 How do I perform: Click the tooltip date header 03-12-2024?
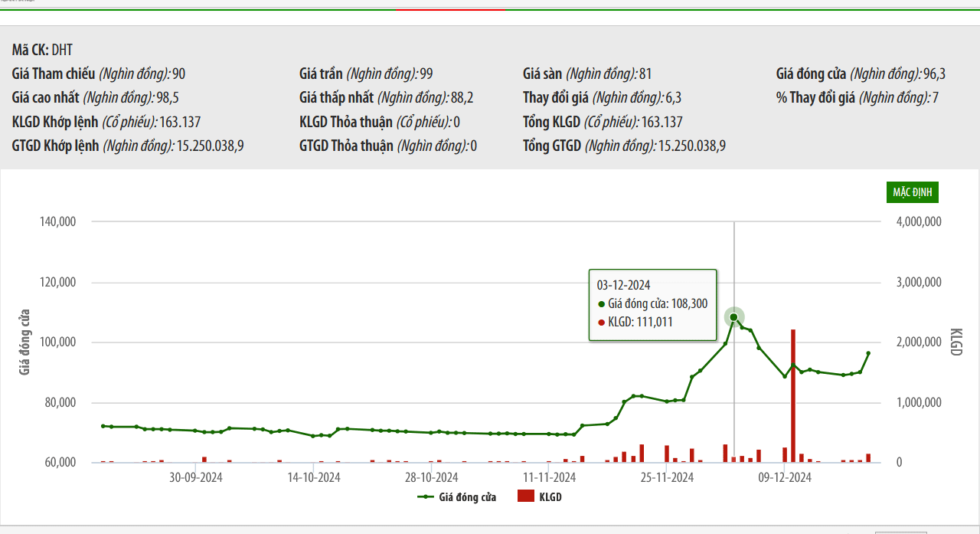623,285
